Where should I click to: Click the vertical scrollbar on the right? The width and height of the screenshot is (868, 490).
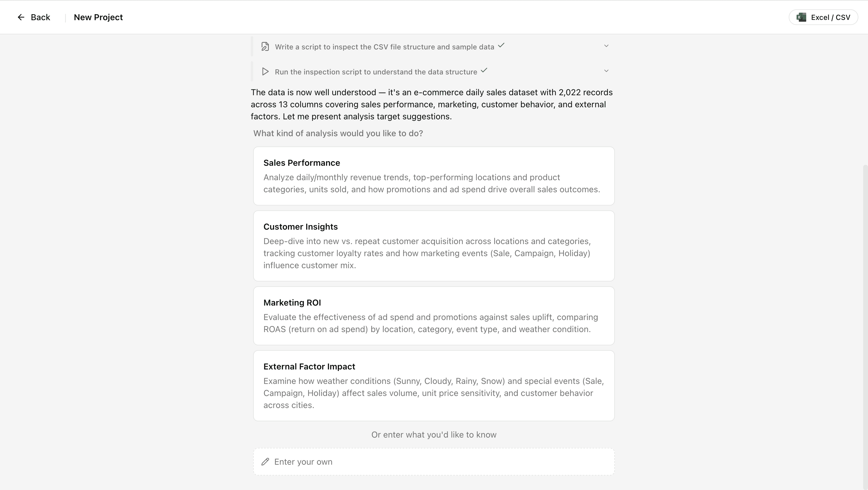[x=865, y=303]
